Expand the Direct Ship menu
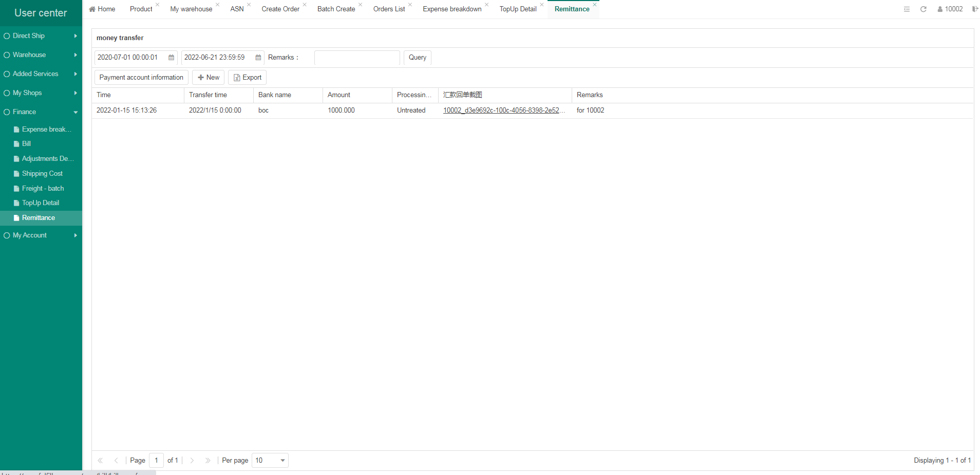The height and width of the screenshot is (475, 980). (x=41, y=36)
